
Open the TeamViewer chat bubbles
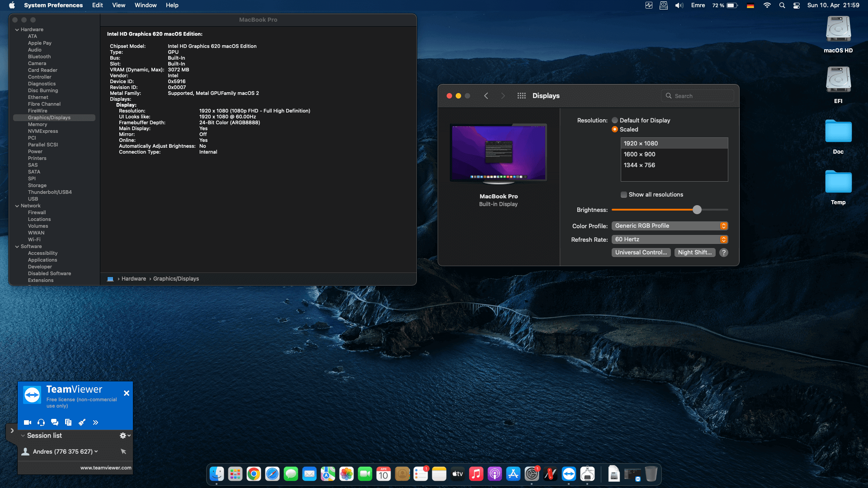tap(55, 422)
